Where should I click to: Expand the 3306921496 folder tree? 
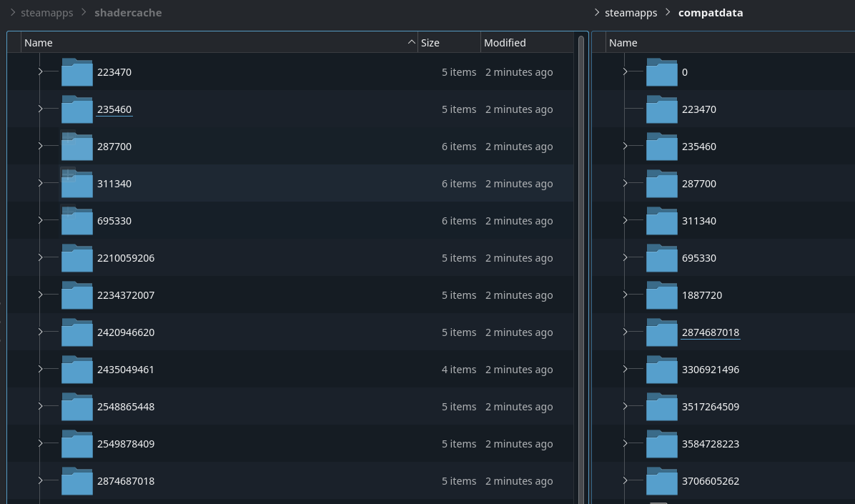[625, 368]
